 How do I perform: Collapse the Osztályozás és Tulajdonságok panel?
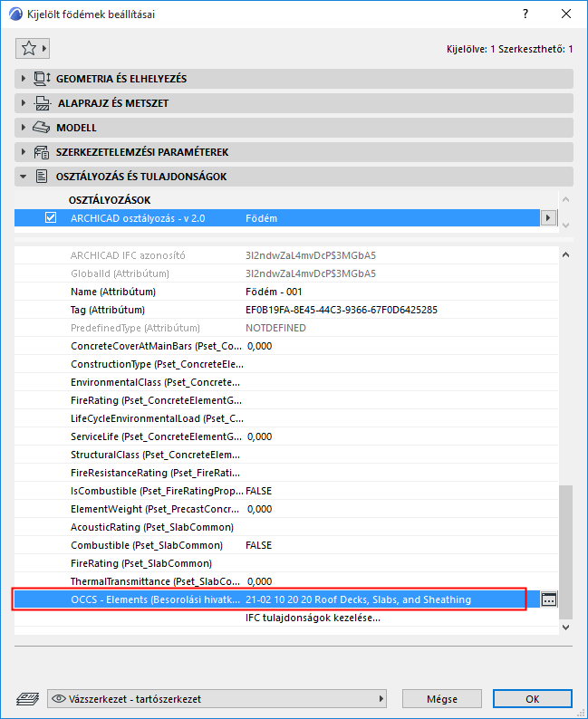[x=24, y=177]
